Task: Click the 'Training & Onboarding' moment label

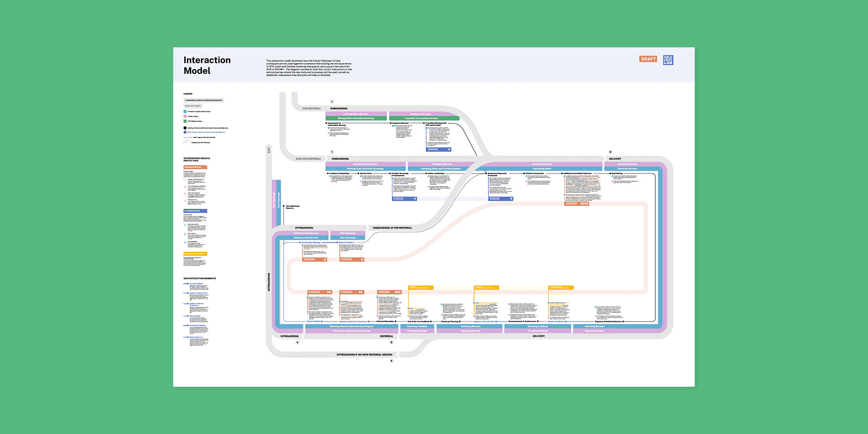Action: pos(339,173)
